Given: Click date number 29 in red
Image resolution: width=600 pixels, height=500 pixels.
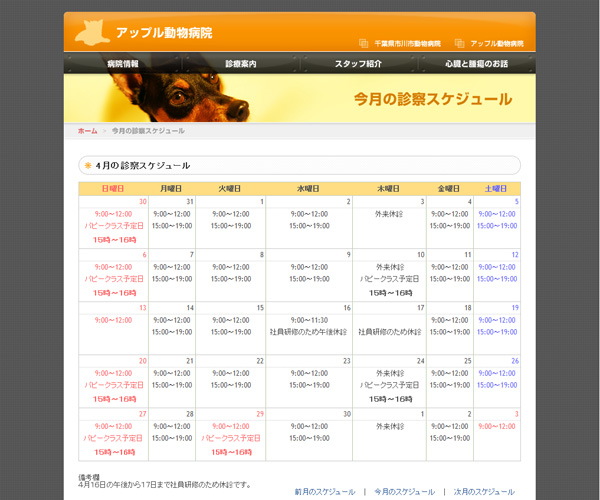Looking at the screenshot, I should [260, 414].
